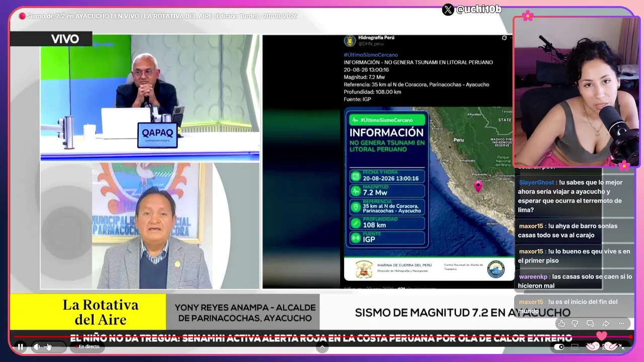The width and height of the screenshot is (644, 362).
Task: Click the message 'las casas solo se caen'
Action: [x=575, y=281]
